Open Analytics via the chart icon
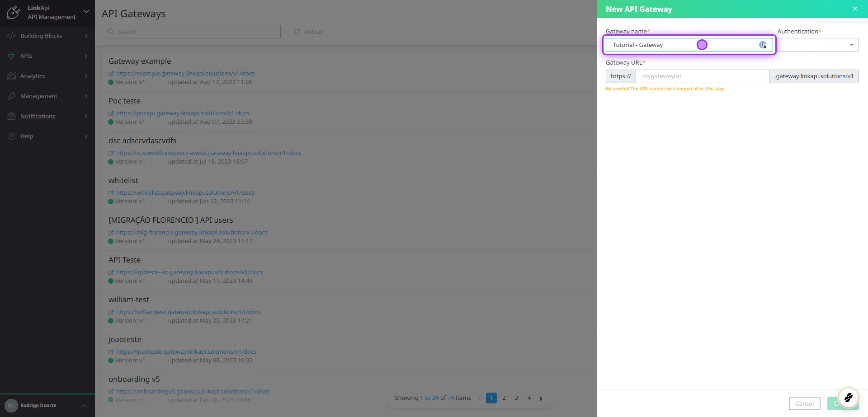This screenshot has width=868, height=417. (12, 76)
